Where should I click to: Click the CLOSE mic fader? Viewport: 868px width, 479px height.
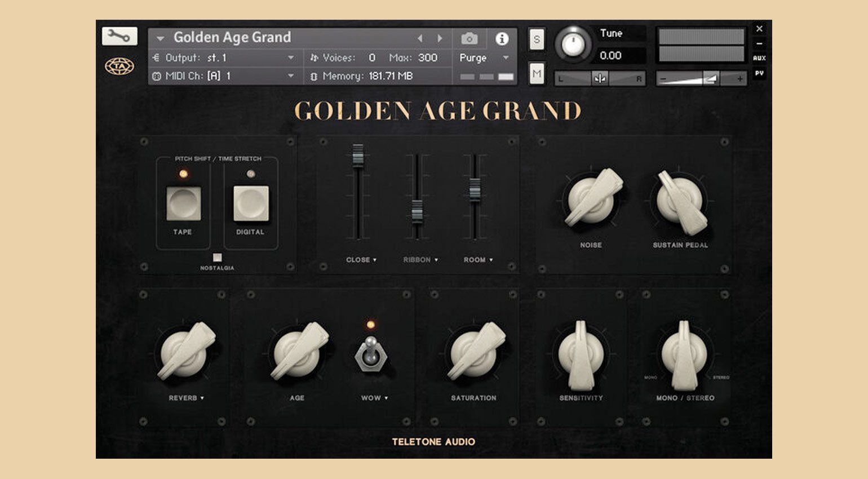point(358,157)
